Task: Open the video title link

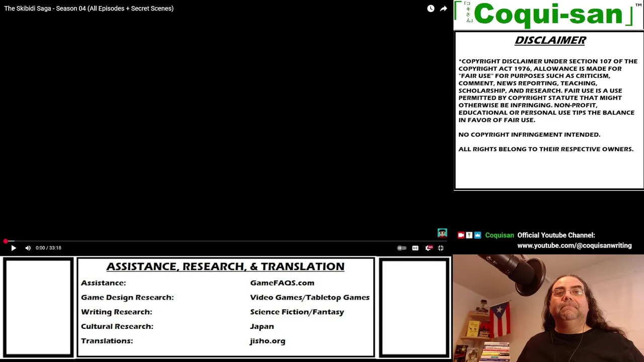Action: pos(89,9)
